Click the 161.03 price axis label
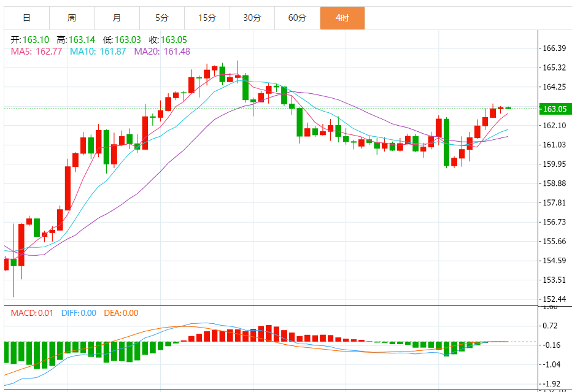Image resolution: width=572 pixels, height=392 pixels. click(554, 145)
